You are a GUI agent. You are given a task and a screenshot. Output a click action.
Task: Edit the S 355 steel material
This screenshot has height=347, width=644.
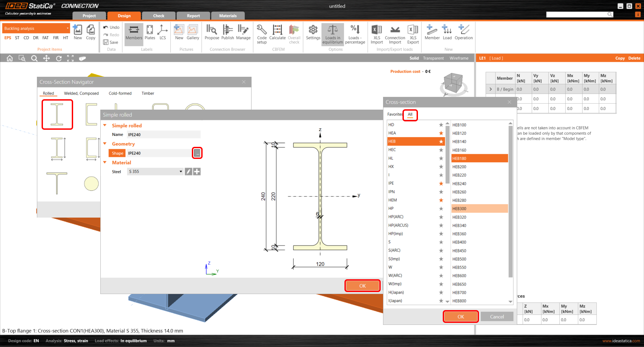pos(189,172)
